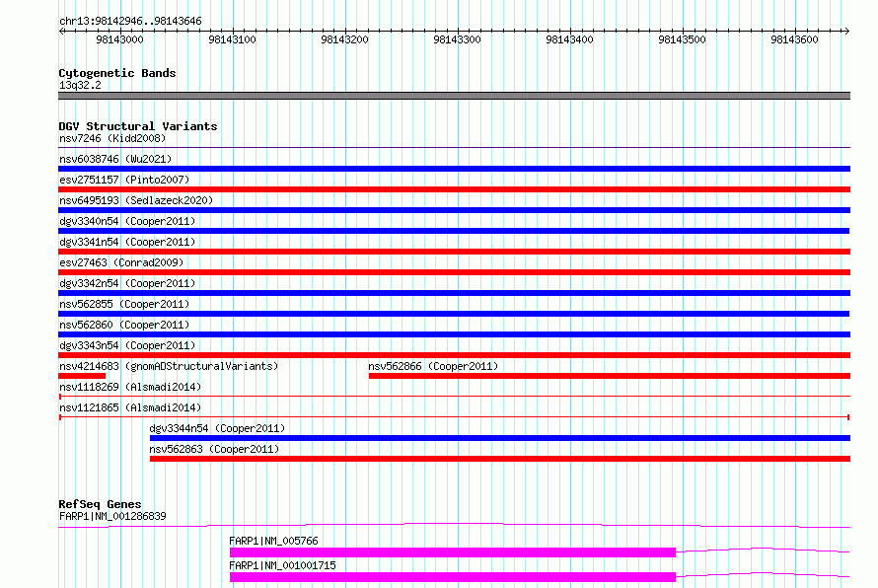
Task: Click blue bar of dgv3344n54
Action: pos(500,438)
